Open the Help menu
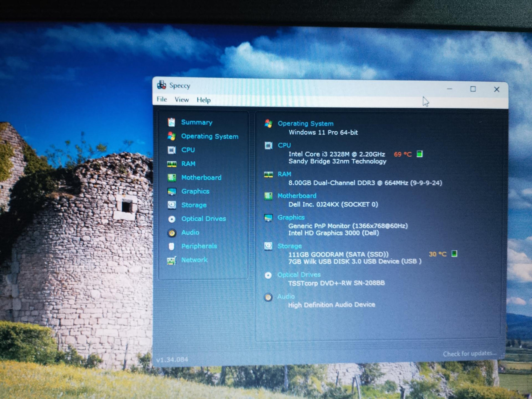The width and height of the screenshot is (532, 399). coord(204,100)
